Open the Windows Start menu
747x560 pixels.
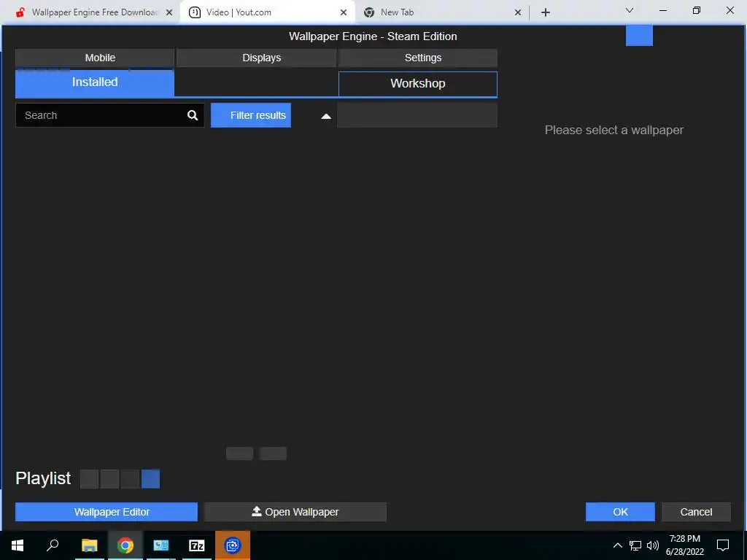click(x=18, y=545)
